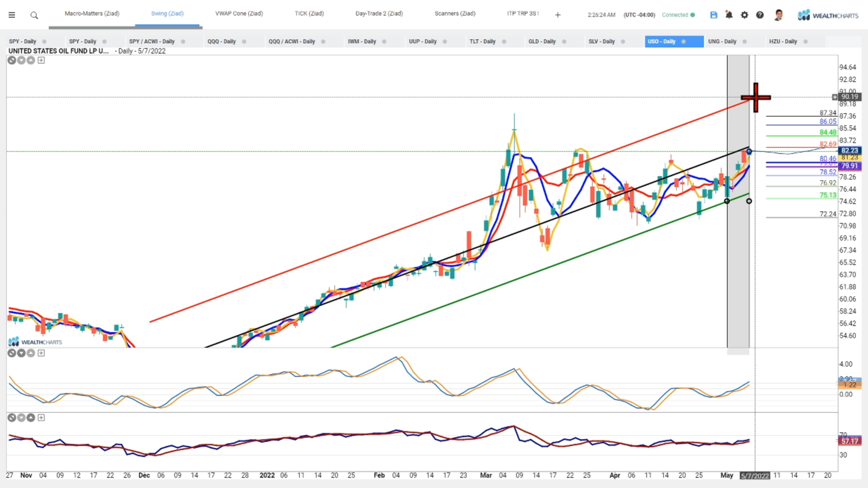Select the Swing (Ziad) workspace tab
This screenshot has width=868, height=488.
pyautogui.click(x=167, y=14)
